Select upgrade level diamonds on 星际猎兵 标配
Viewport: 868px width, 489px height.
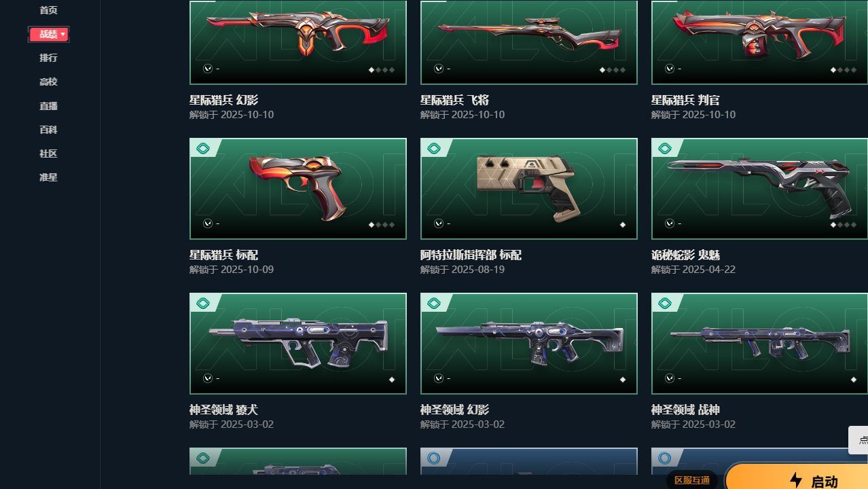click(382, 225)
